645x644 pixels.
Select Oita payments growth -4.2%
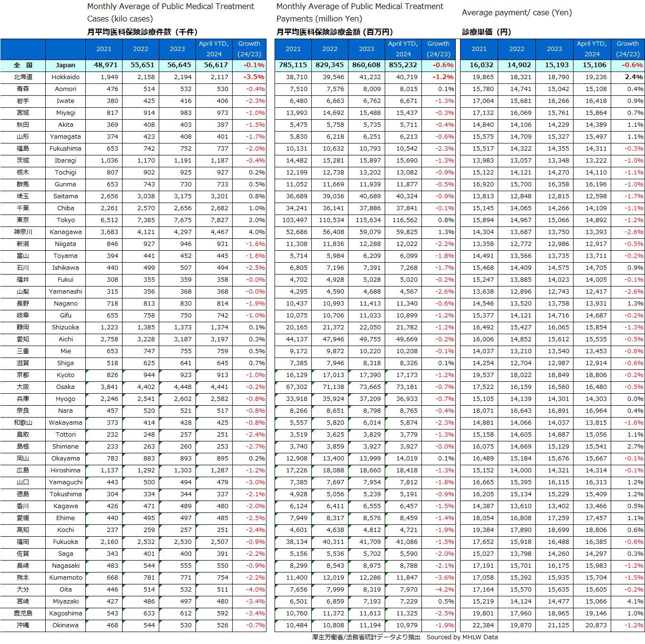(x=439, y=590)
